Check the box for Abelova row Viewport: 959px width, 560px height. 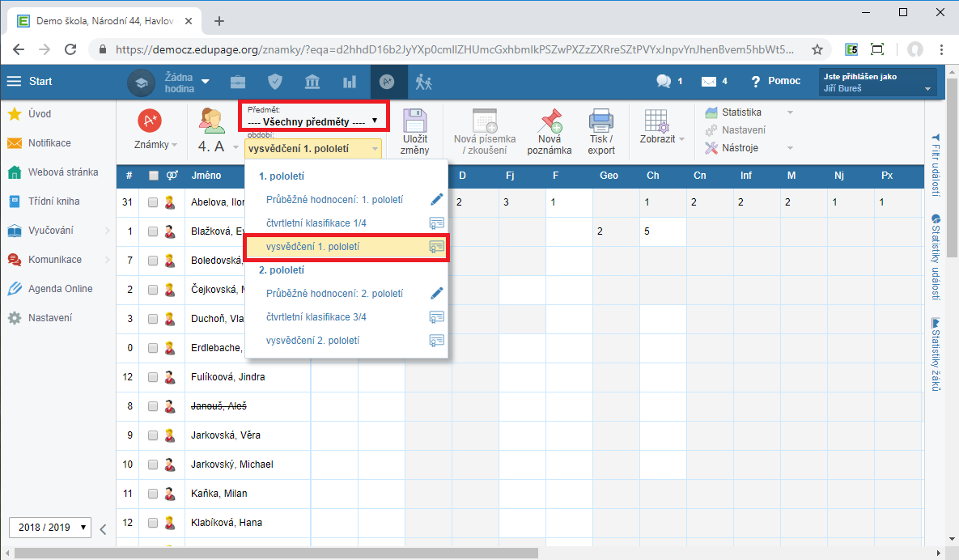[153, 202]
